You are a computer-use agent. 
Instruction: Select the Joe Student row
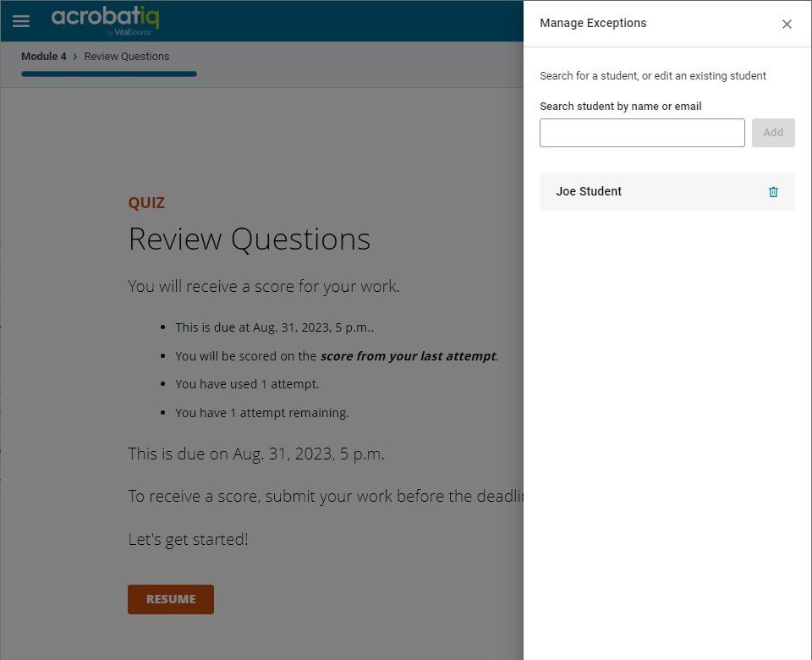point(667,192)
